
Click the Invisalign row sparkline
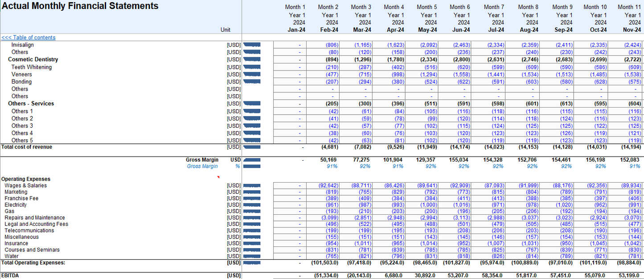252,45
